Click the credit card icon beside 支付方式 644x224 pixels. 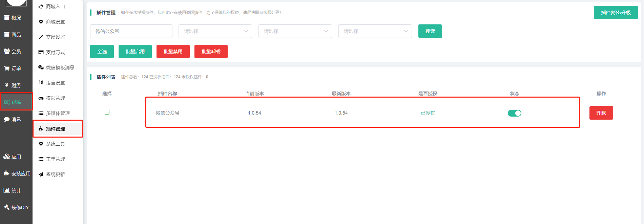pyautogui.click(x=41, y=52)
